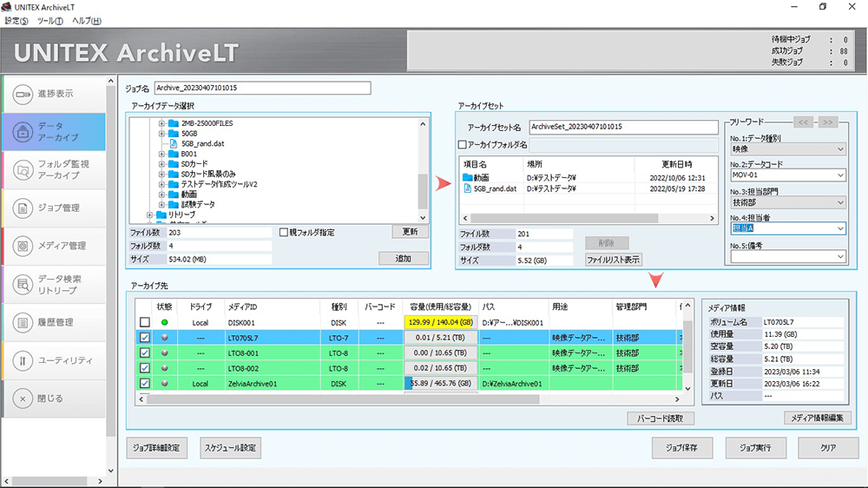
Task: Click the ジョブ実行 button
Action: (756, 447)
